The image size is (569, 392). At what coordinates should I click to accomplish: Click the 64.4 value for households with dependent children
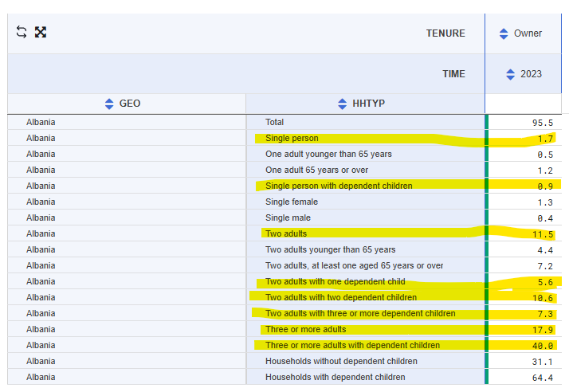coord(543,378)
